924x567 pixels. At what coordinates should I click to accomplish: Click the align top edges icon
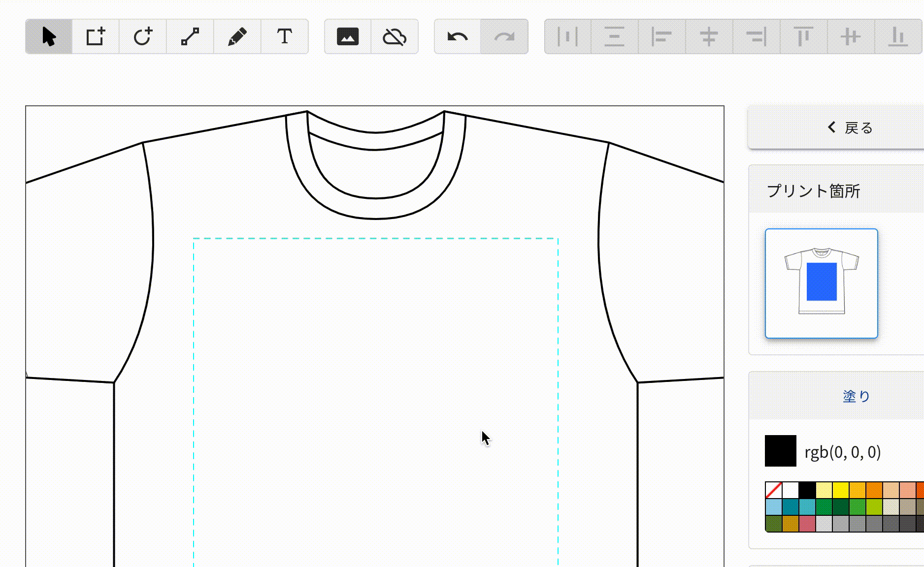tap(803, 37)
